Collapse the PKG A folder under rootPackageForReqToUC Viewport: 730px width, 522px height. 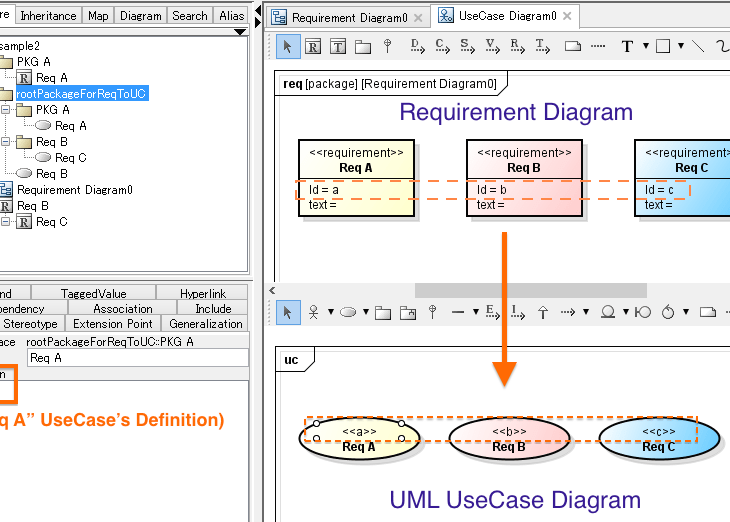point(5,110)
